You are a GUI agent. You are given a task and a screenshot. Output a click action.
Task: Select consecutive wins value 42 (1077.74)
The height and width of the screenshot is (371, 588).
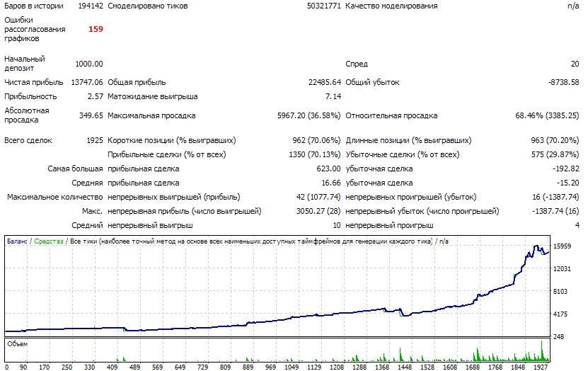(318, 198)
